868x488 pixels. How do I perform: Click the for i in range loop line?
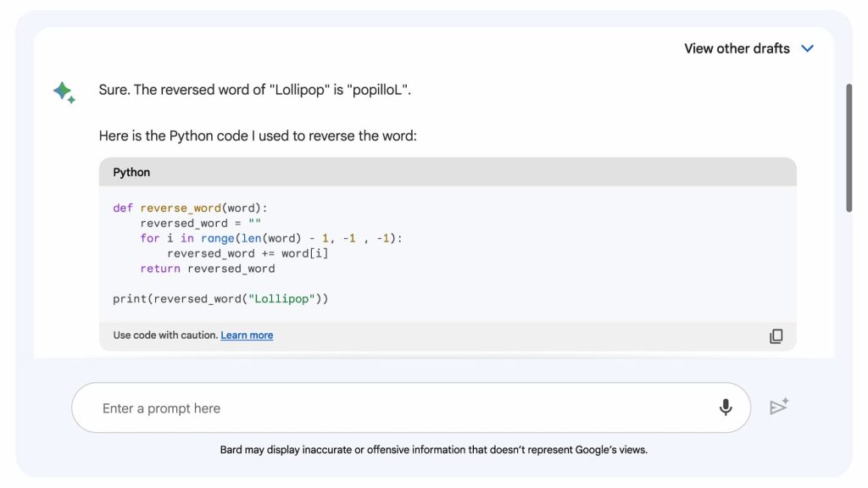(271, 239)
